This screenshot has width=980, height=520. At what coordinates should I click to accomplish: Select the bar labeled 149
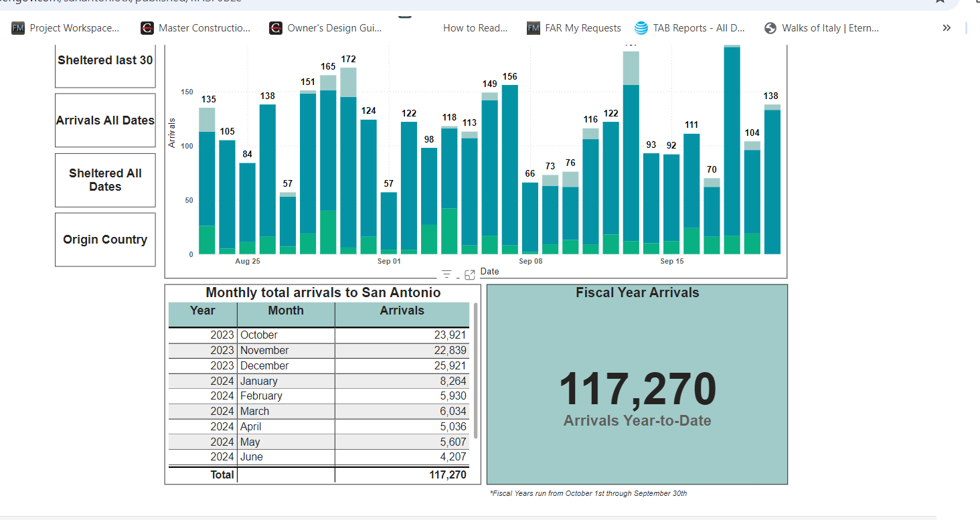click(490, 173)
